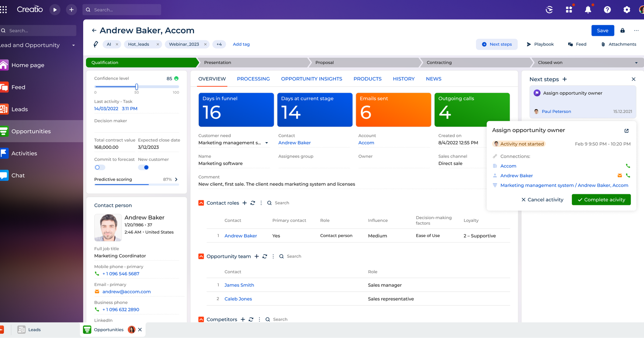
Task: Click the run process play icon
Action: click(x=55, y=10)
